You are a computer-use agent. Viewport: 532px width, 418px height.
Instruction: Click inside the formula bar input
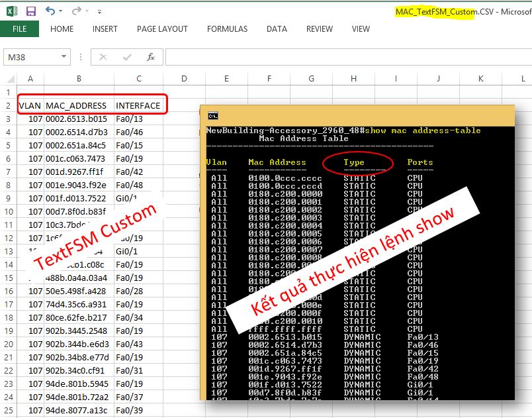349,57
